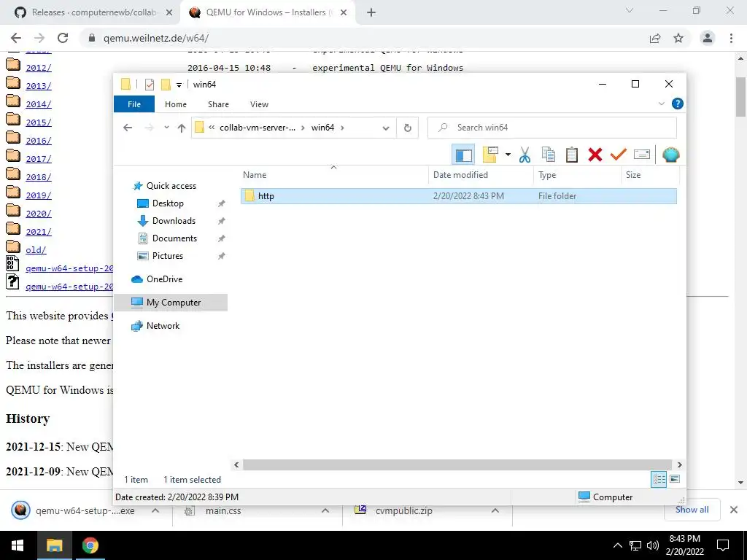
Task: Click the Explorer horizontal scrollbar
Action: point(457,464)
